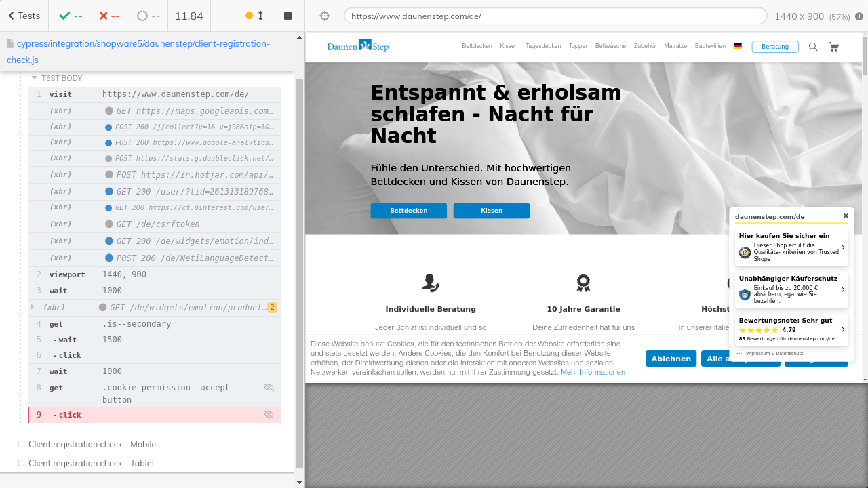Select the Client registration check - Mobile test
The height and width of the screenshot is (488, 868).
(x=92, y=445)
